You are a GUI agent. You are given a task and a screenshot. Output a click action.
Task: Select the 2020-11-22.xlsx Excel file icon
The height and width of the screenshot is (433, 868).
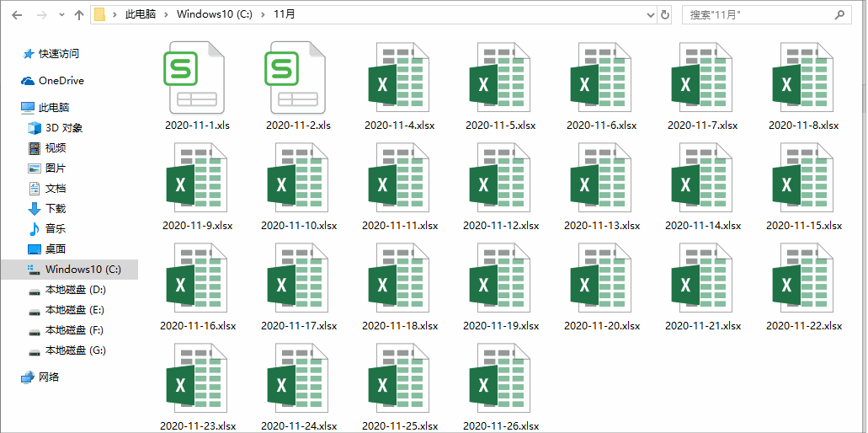802,279
